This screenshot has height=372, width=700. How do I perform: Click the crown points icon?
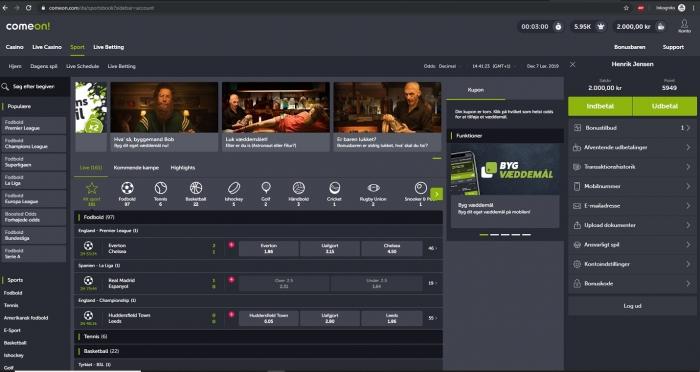pos(601,27)
